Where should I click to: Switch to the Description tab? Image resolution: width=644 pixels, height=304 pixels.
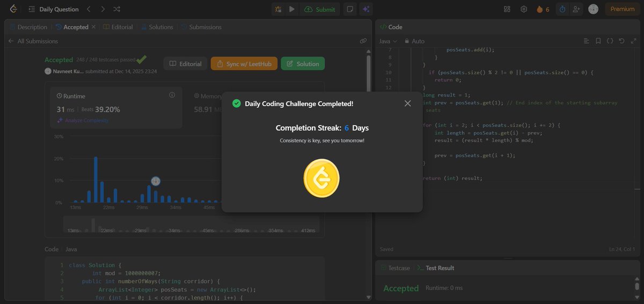(x=28, y=27)
